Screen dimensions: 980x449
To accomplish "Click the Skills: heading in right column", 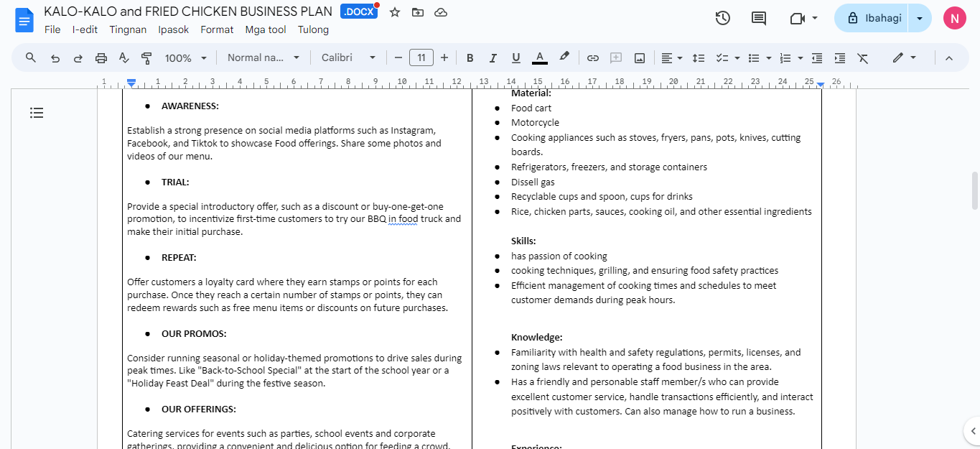I will [x=523, y=241].
